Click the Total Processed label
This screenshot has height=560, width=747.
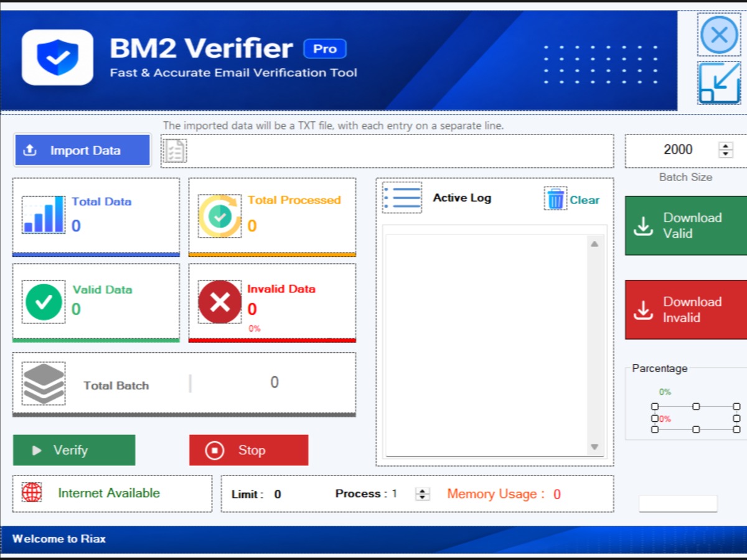[294, 200]
